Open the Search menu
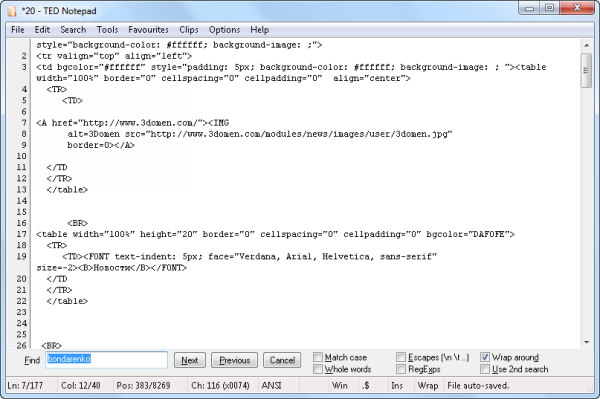Image resolution: width=600 pixels, height=399 pixels. (x=73, y=30)
